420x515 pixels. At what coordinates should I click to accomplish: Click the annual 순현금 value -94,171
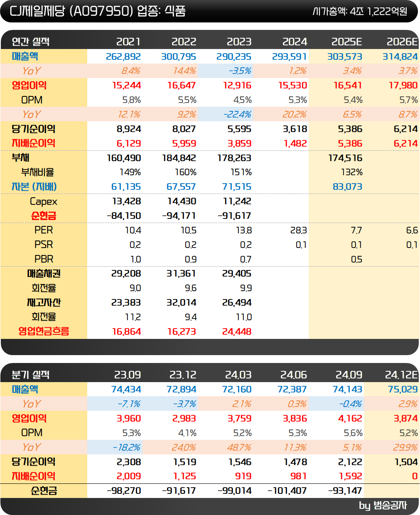click(x=179, y=216)
